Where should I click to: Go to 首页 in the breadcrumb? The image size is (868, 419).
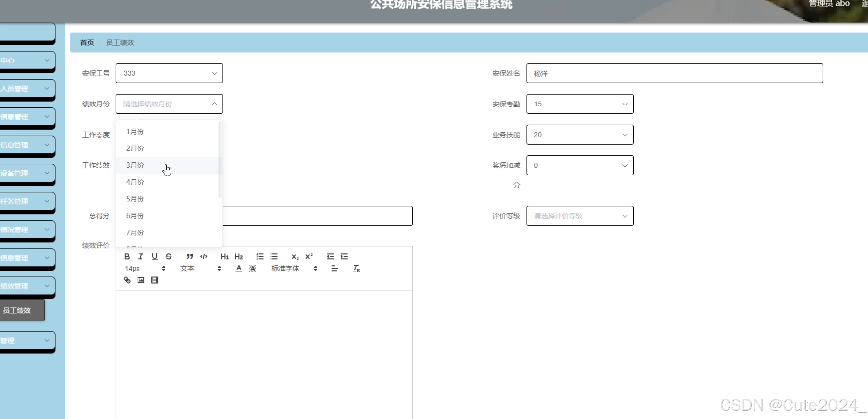(87, 42)
